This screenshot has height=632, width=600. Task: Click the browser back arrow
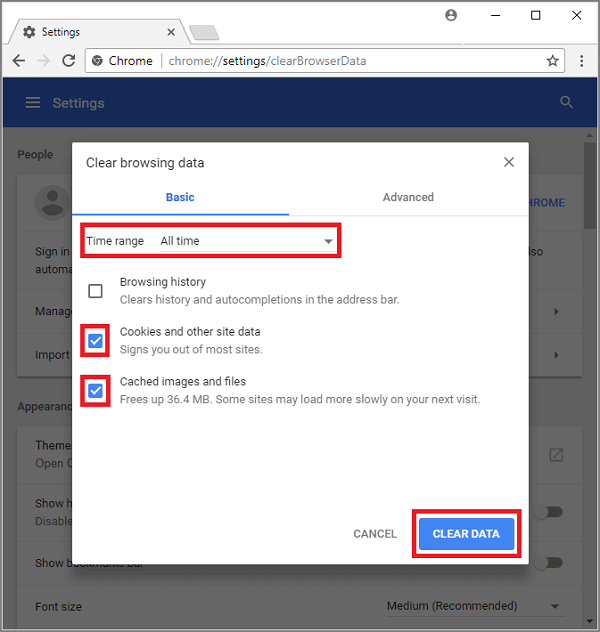pos(18,61)
